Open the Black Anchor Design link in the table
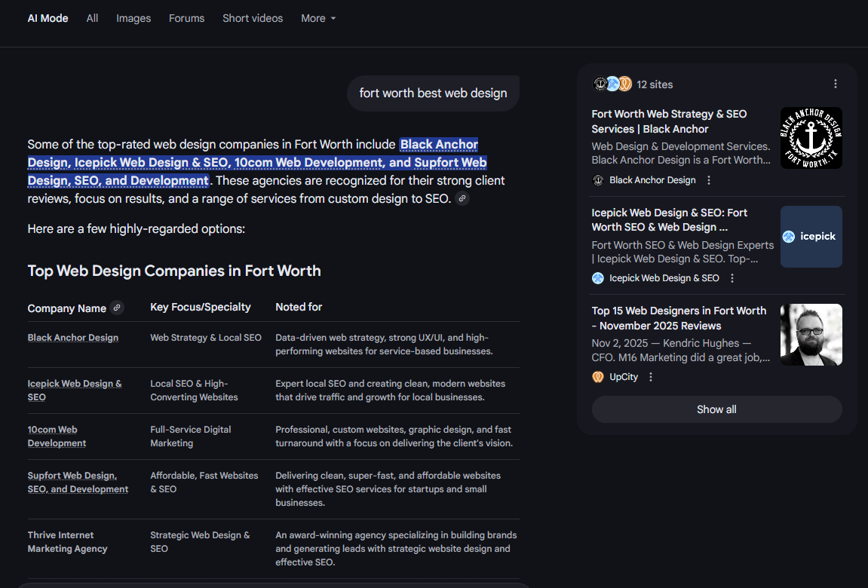 point(72,337)
